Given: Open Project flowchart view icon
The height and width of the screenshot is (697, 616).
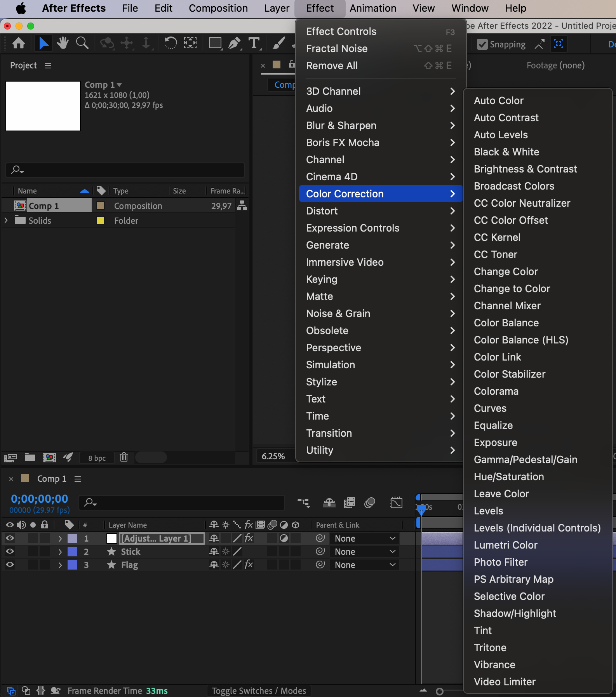Looking at the screenshot, I should point(242,206).
